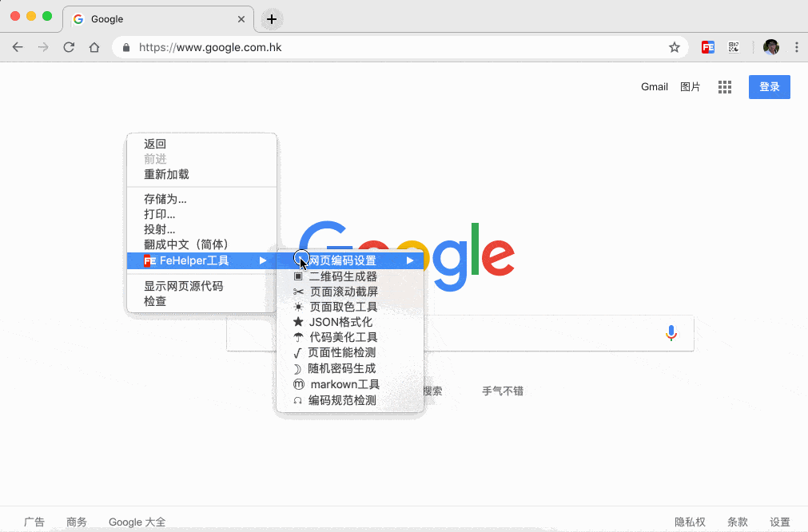Viewport: 808px width, 532px height.
Task: Open a new tab with the plus button
Action: pos(272,19)
